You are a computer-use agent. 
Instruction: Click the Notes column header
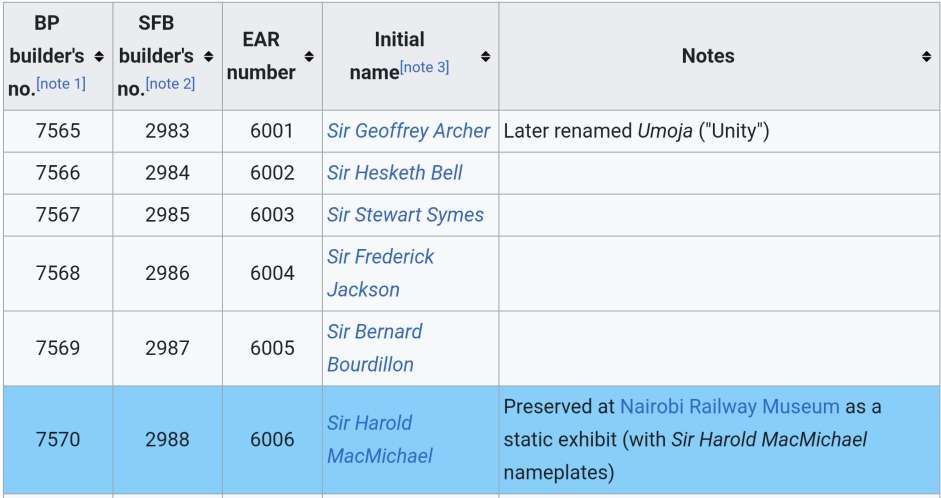(x=707, y=56)
